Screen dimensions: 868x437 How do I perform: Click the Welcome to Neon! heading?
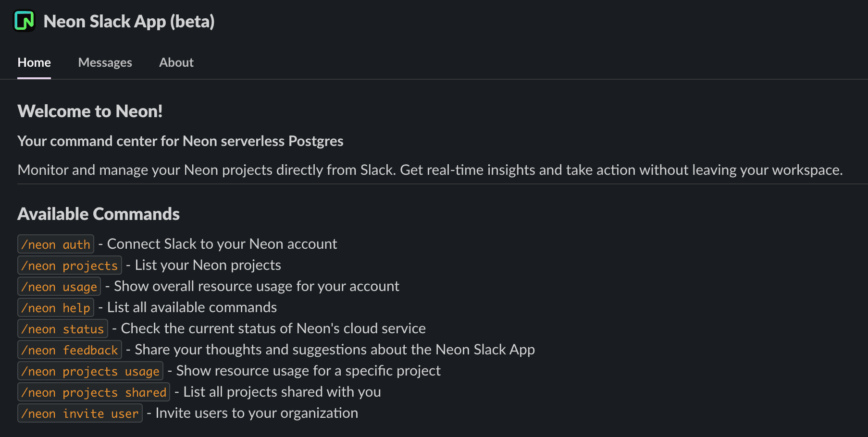pyautogui.click(x=90, y=111)
